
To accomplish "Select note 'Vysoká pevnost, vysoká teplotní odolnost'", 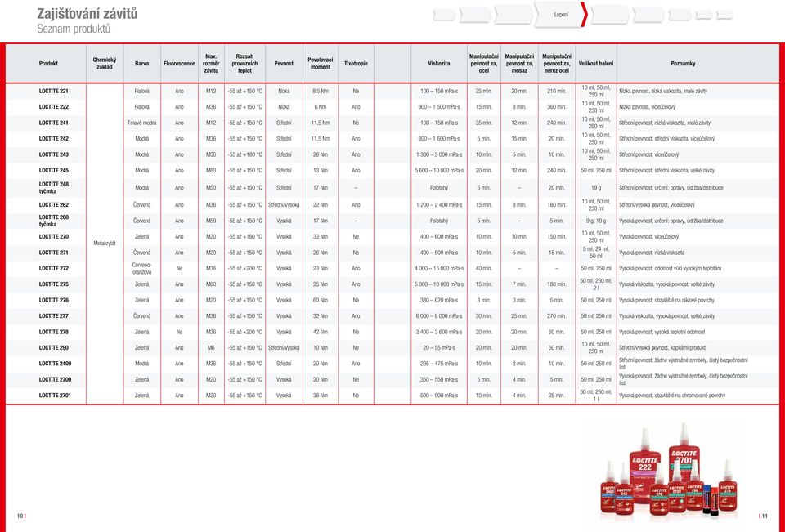I will tap(662, 332).
